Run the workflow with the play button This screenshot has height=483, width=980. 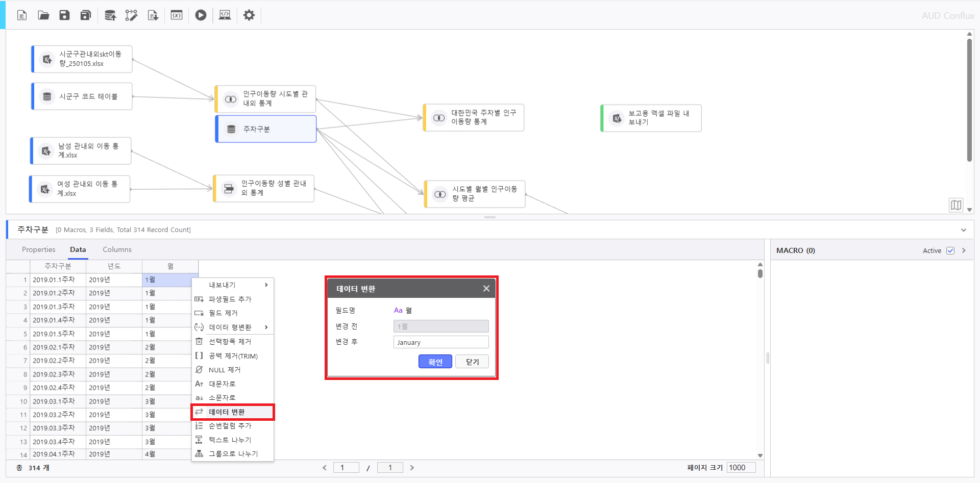(x=201, y=15)
